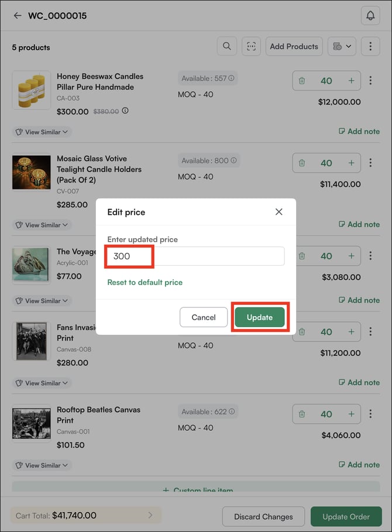Screen dimensions: 392x532
Task: Click the info icon beside the $380.00 strikethrough price
Action: coord(125,110)
